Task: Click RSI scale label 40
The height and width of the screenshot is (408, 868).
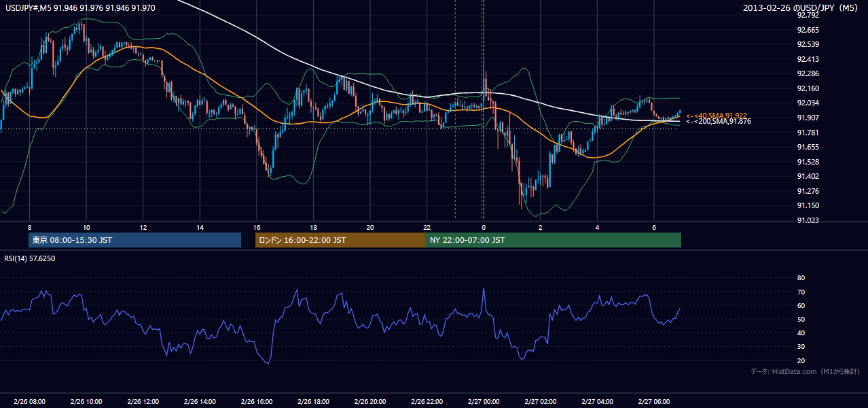Action: (801, 333)
